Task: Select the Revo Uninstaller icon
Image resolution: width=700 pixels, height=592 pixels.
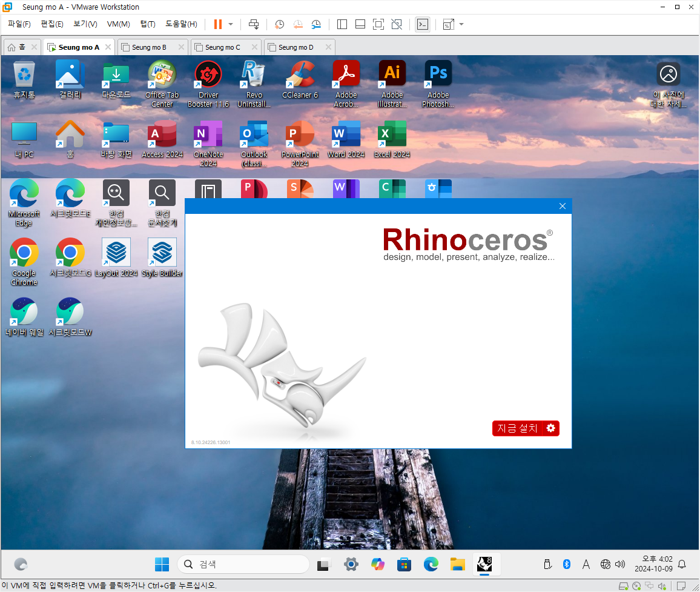Action: coord(254,84)
